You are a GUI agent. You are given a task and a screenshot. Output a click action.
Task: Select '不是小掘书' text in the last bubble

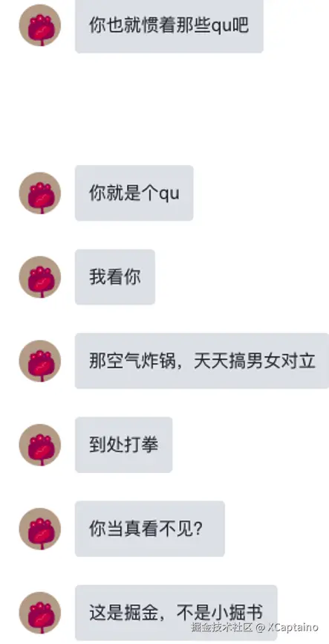point(220,614)
